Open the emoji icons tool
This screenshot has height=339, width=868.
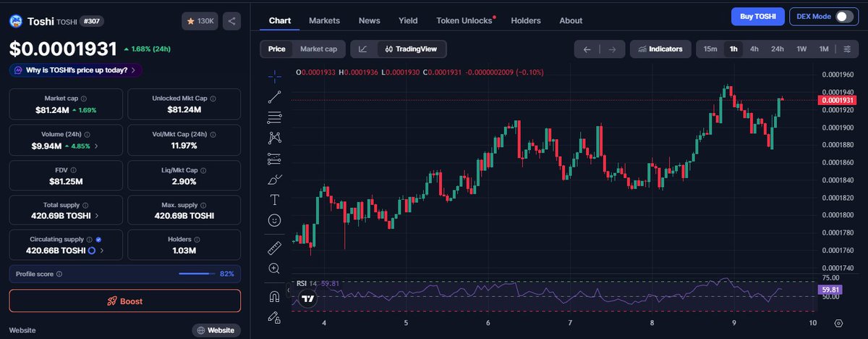point(275,219)
